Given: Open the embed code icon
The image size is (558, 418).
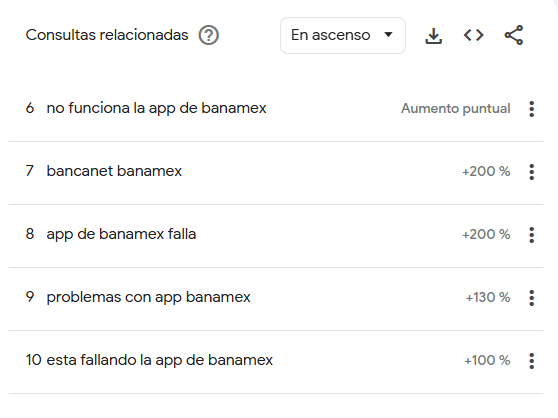Looking at the screenshot, I should coord(474,35).
